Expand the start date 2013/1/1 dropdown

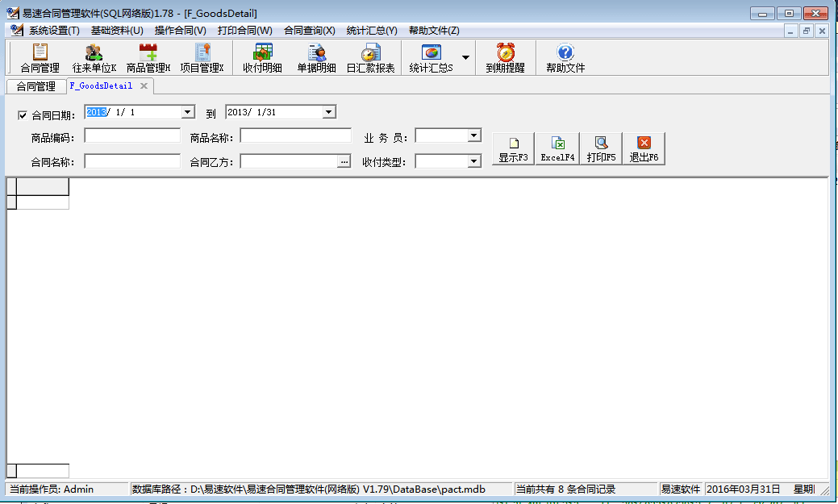click(x=188, y=112)
